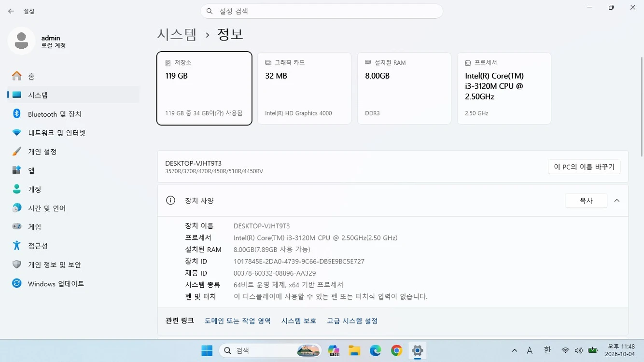The image size is (644, 362).
Task: Open the 설치된 RAM 8.00GB card
Action: point(404,88)
